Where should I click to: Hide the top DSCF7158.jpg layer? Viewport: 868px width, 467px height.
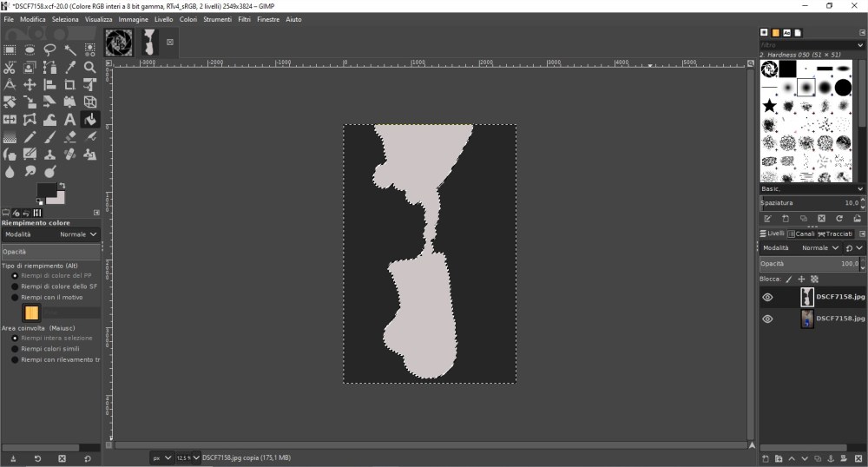pos(767,297)
